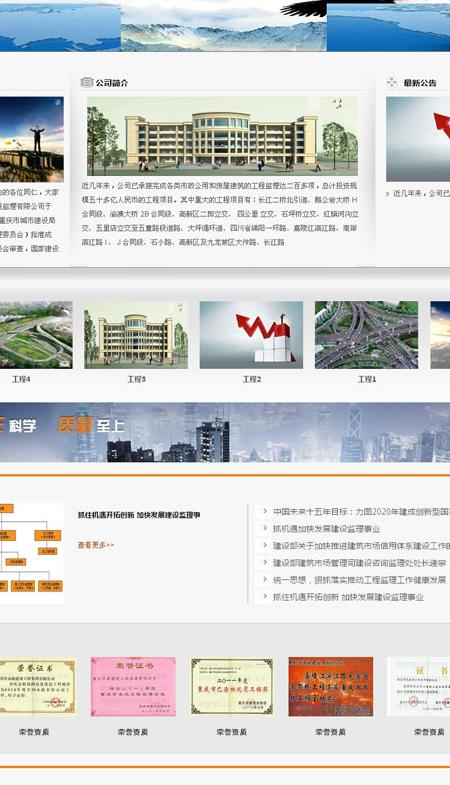Open the 二O一一年度 green-bordered certificate image

click(232, 686)
